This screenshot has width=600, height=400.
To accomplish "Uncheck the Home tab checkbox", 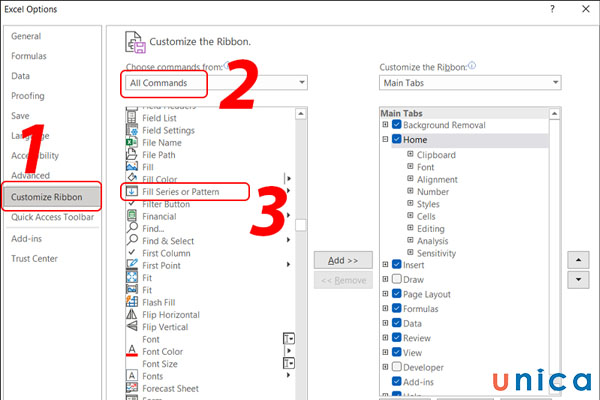I will (397, 139).
